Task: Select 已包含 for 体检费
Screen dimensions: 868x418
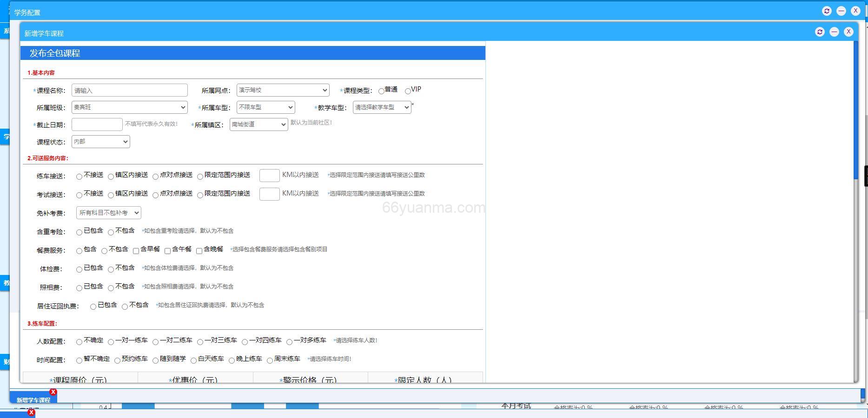Action: tap(79, 269)
